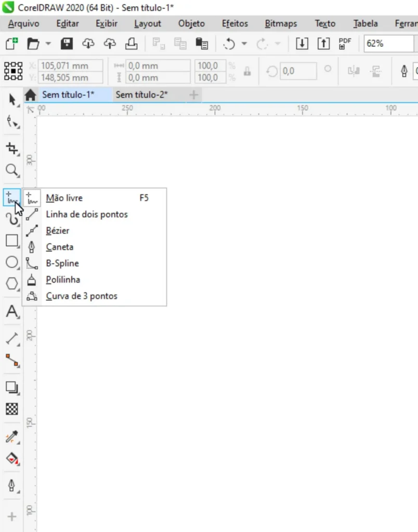418x532 pixels.
Task: Toggle the lock ratio padlock
Action: pos(247,71)
